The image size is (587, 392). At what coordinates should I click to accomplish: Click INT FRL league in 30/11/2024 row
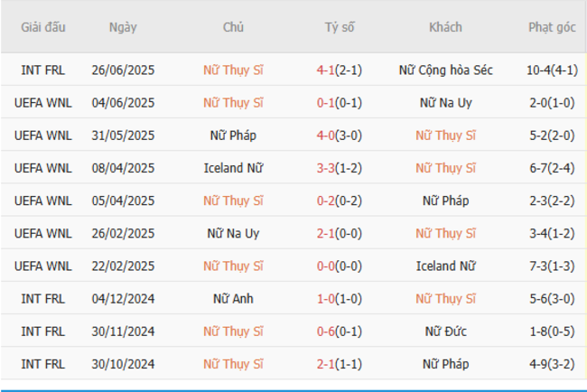pos(43,331)
